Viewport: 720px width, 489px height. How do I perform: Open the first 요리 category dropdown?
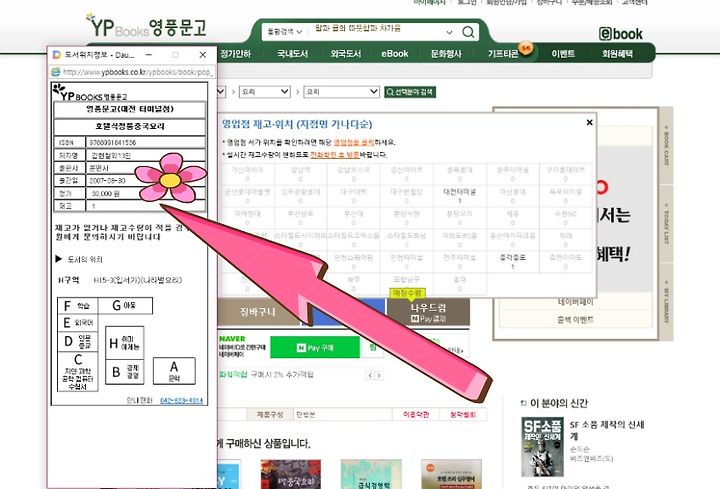(x=266, y=92)
